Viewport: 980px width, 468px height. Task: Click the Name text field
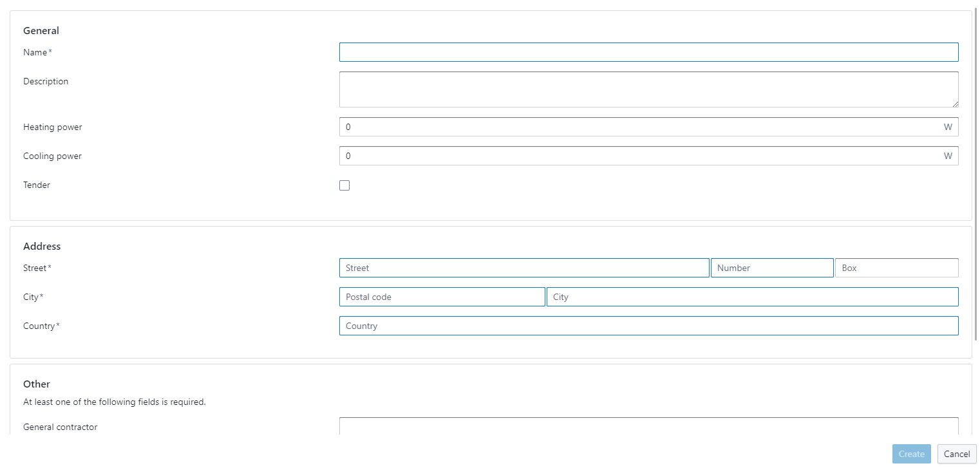pos(648,52)
